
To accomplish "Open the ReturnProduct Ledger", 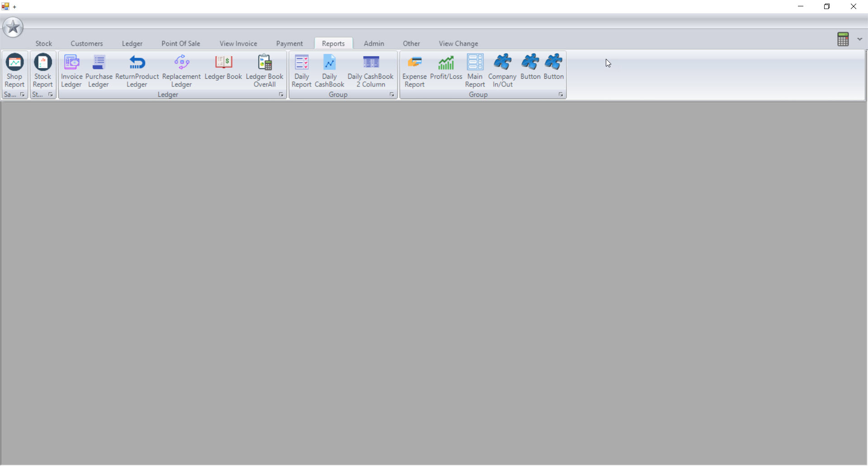I will pos(137,71).
